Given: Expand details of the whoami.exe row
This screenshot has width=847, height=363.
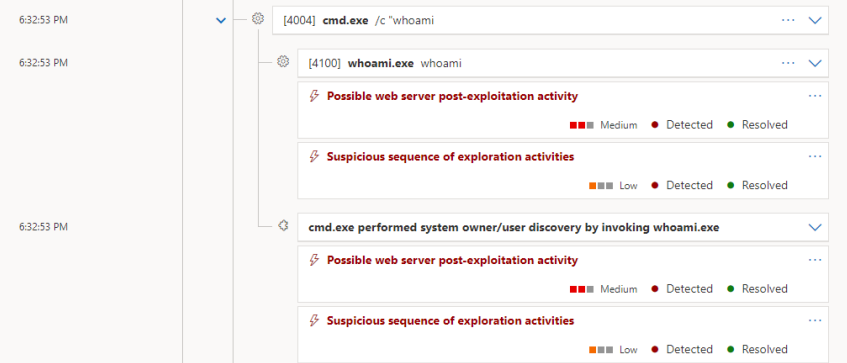Looking at the screenshot, I should (815, 63).
